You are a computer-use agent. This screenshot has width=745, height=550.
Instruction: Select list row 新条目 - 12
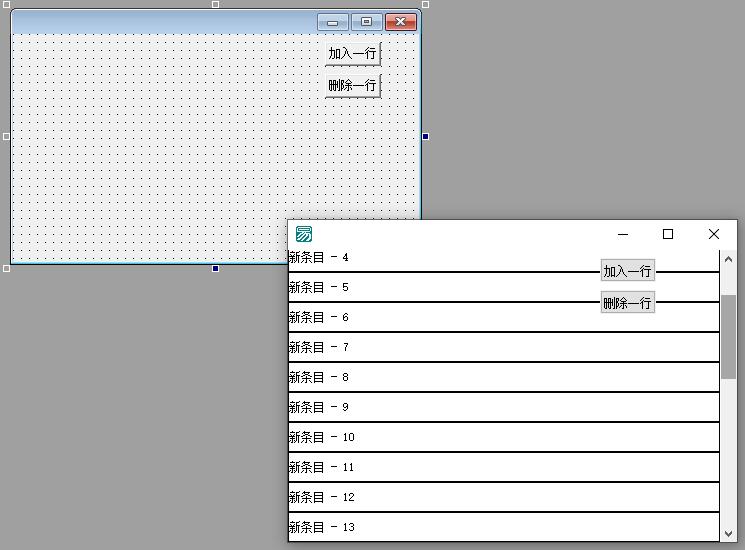coord(504,497)
